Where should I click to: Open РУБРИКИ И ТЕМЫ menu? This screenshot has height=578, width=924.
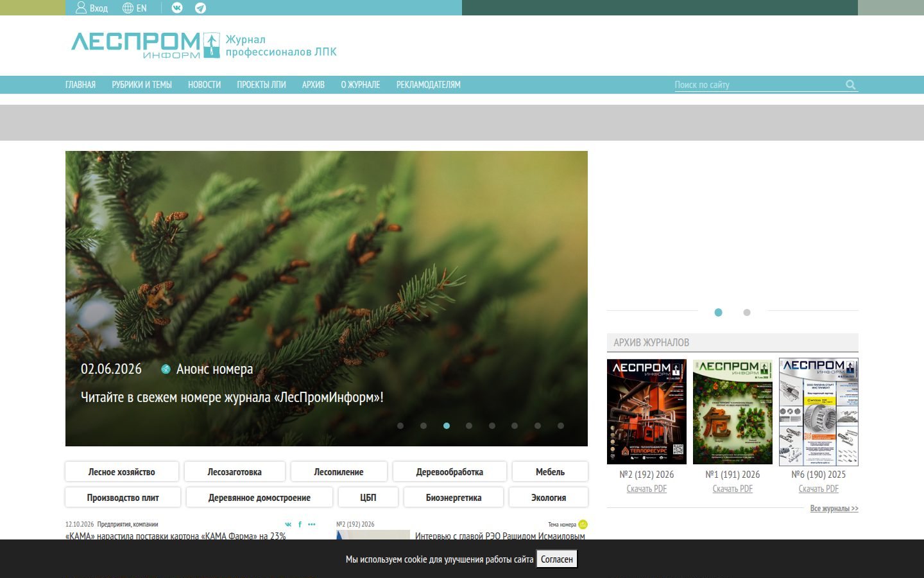142,85
